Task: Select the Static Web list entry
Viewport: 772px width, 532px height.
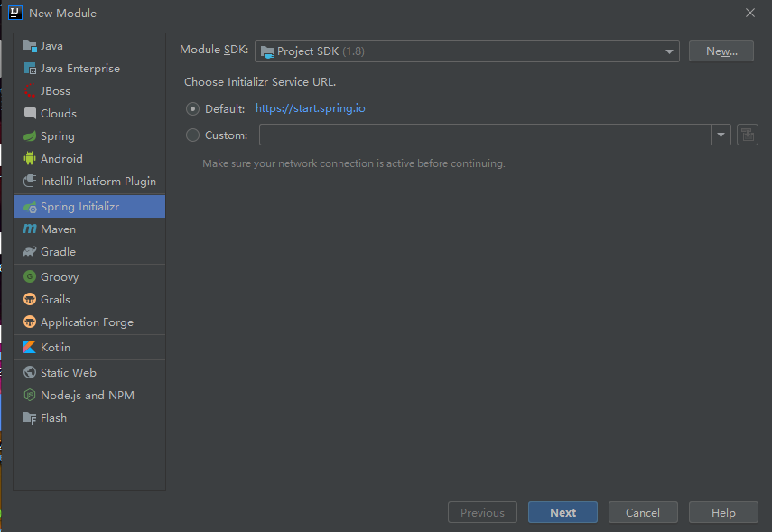Action: [89, 372]
